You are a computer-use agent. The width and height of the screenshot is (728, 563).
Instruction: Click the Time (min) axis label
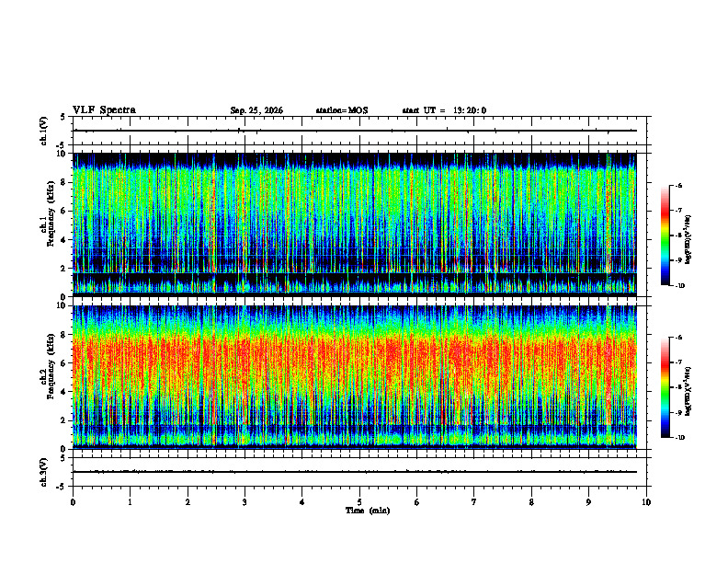pos(368,511)
